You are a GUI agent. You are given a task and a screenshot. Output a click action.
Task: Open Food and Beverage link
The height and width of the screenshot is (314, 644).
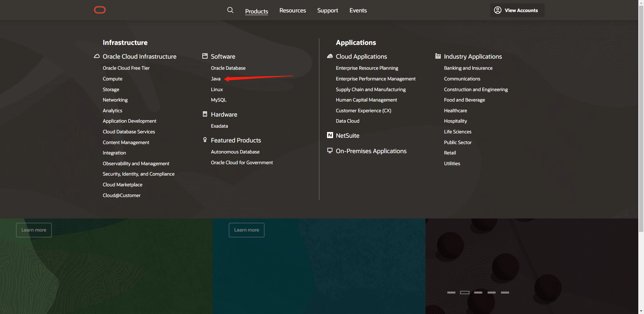[x=465, y=100]
